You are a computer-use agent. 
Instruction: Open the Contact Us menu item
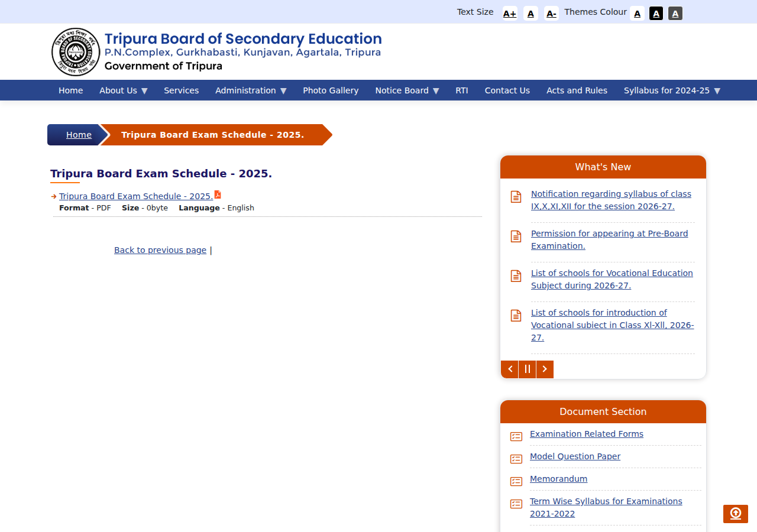(507, 90)
